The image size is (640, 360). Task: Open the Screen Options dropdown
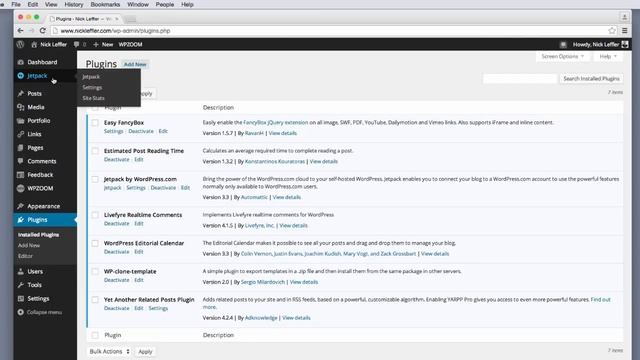tap(562, 56)
